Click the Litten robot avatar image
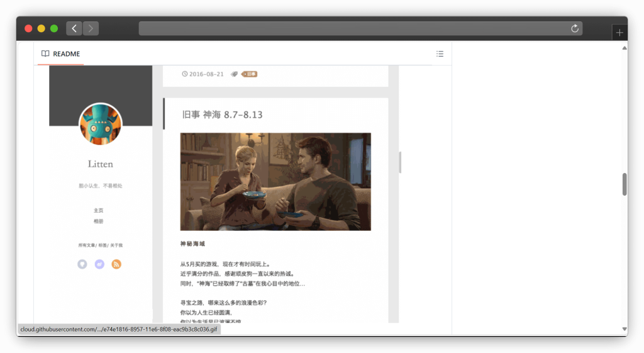This screenshot has height=353, width=644. pyautogui.click(x=101, y=124)
